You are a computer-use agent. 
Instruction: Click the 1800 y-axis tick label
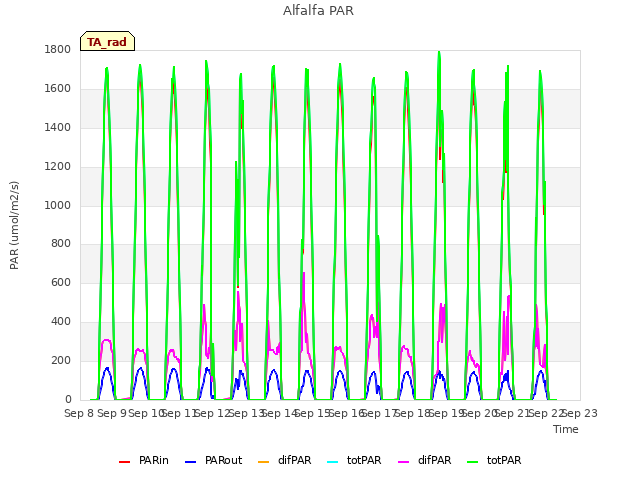click(x=58, y=50)
